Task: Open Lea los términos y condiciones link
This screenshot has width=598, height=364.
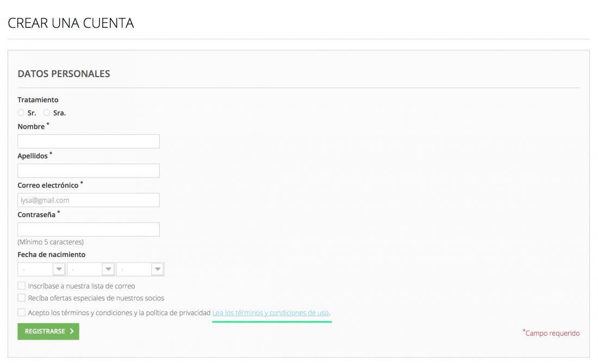Action: click(x=270, y=312)
